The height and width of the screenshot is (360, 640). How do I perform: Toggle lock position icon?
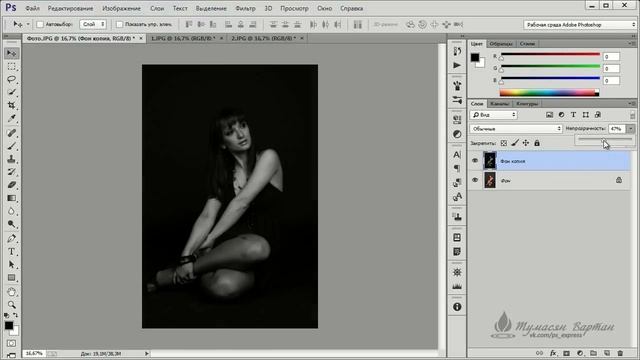pos(526,143)
